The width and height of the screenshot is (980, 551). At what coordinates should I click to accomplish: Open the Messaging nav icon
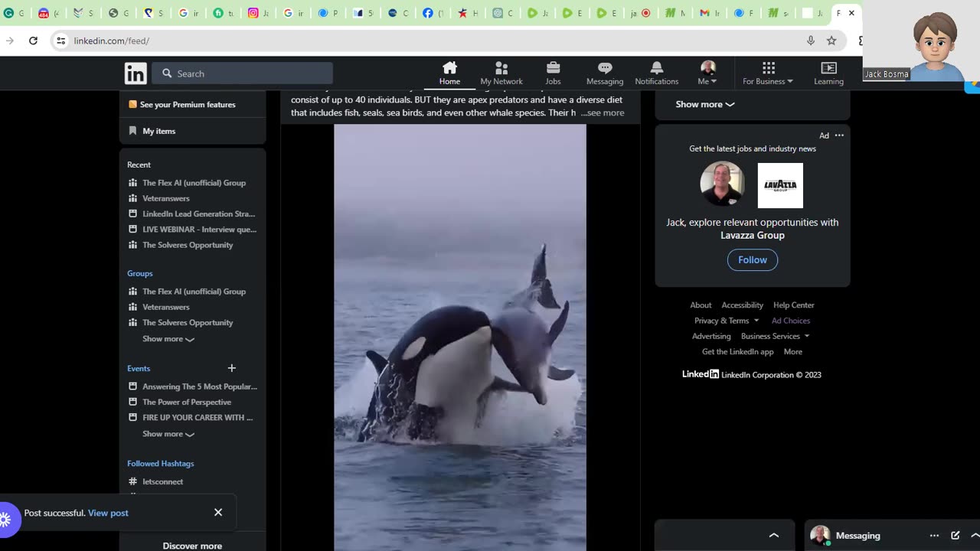(605, 73)
